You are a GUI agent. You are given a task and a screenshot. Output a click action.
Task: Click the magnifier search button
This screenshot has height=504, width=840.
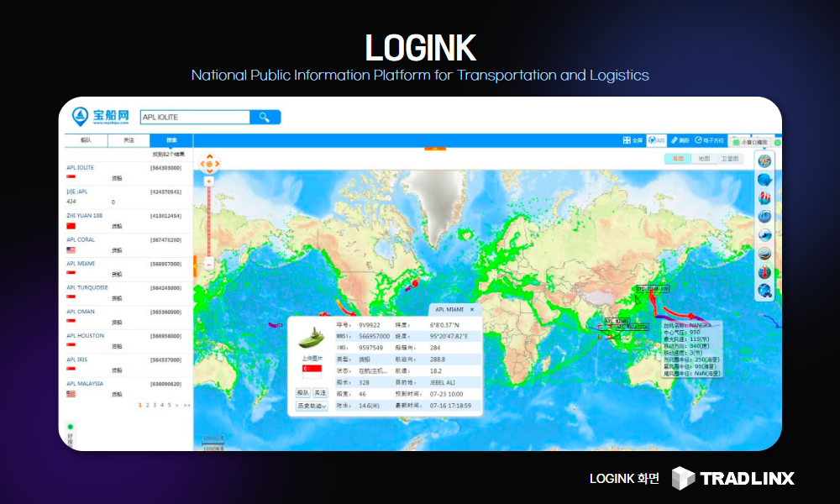click(265, 117)
